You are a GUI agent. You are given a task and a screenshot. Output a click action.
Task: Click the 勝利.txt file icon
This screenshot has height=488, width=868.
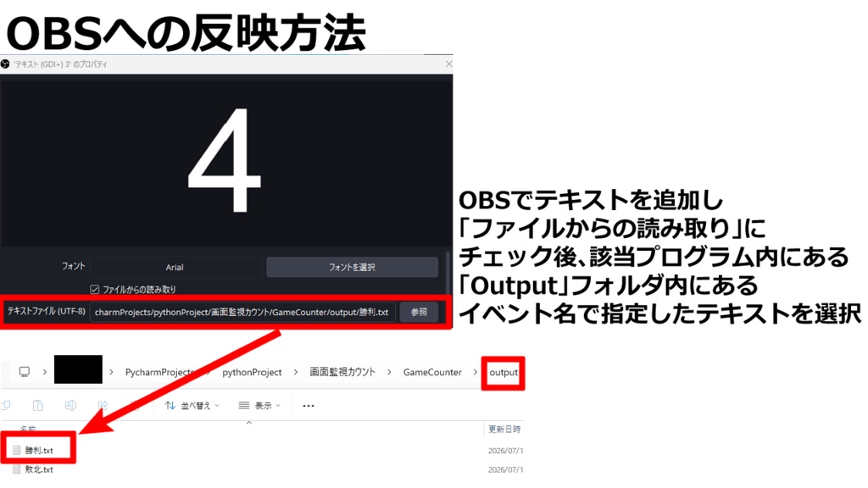17,451
